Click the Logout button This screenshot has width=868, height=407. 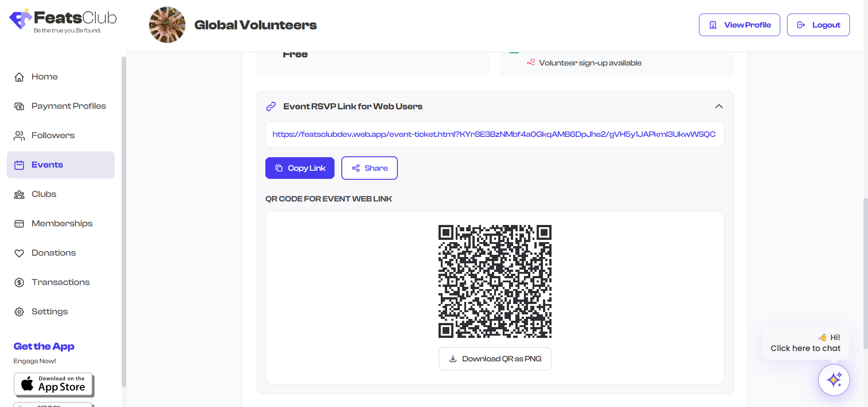(x=818, y=25)
